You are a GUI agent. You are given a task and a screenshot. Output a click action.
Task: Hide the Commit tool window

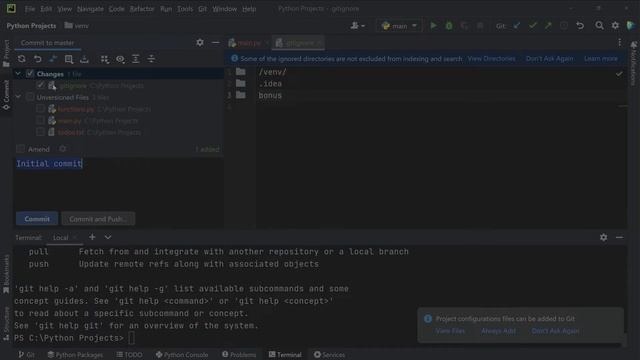[215, 42]
